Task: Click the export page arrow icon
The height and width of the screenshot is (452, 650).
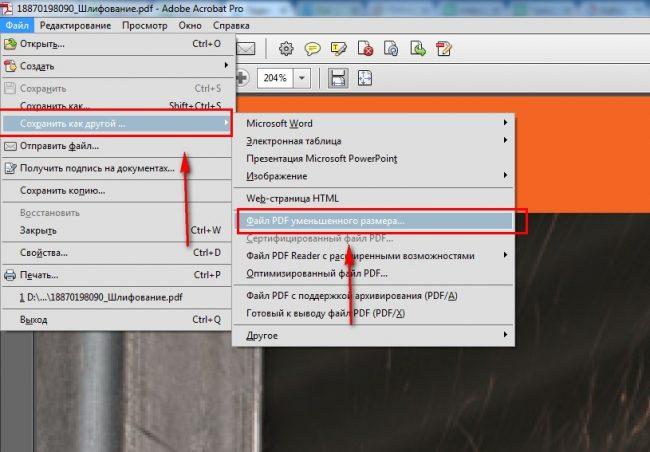Action: click(x=418, y=49)
